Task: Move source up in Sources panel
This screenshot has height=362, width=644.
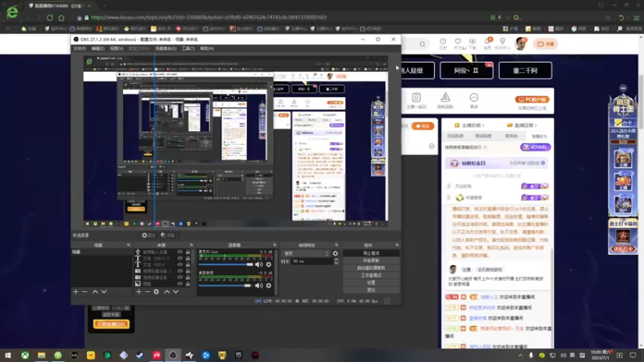Action: point(167,291)
